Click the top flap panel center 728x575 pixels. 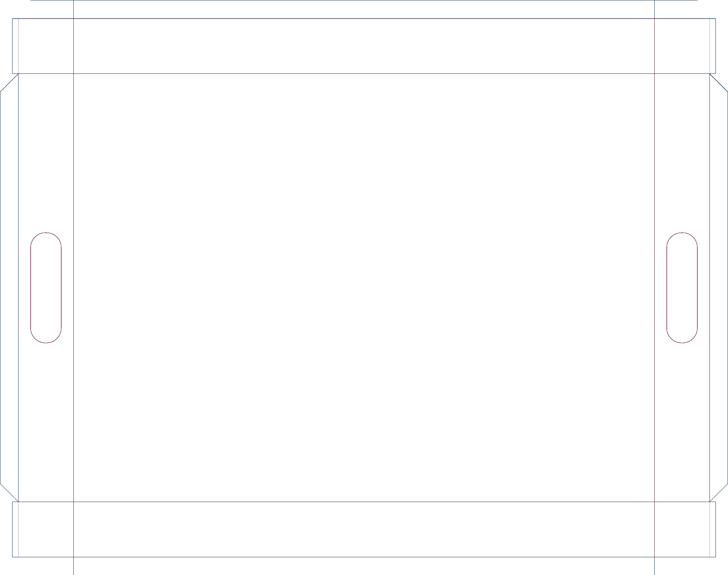[x=364, y=46]
